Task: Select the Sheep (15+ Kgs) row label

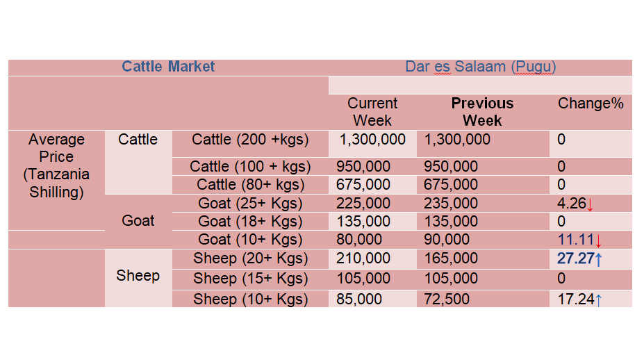Action: (x=251, y=278)
